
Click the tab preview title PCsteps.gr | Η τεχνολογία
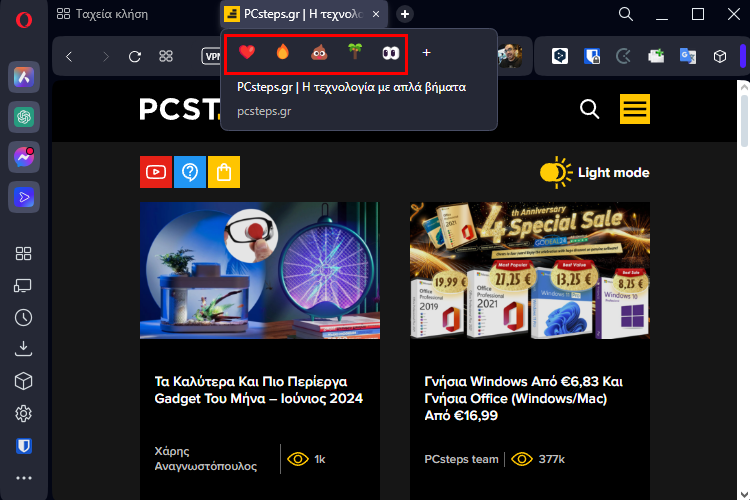click(x=351, y=87)
